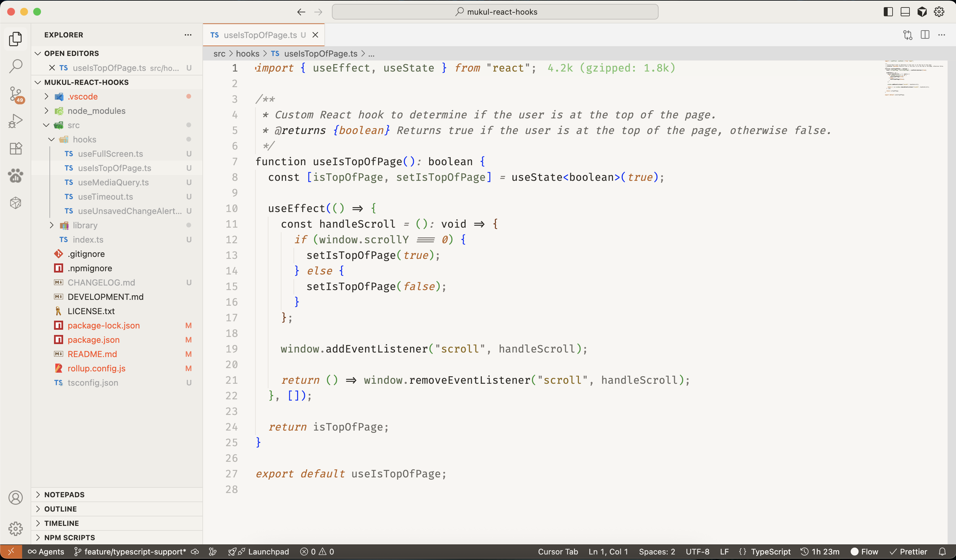The height and width of the screenshot is (560, 956).
Task: Open Agents in the status bar
Action: pyautogui.click(x=46, y=552)
